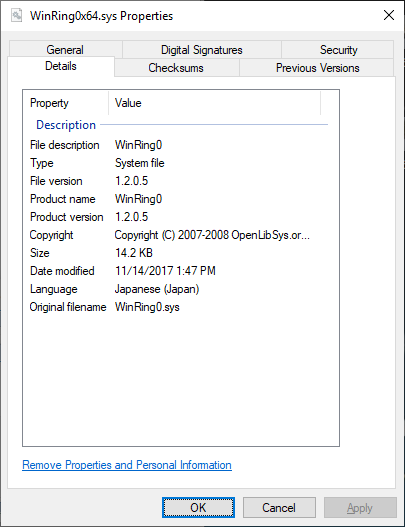
Task: Select the File version property label
Action: pyautogui.click(x=56, y=181)
